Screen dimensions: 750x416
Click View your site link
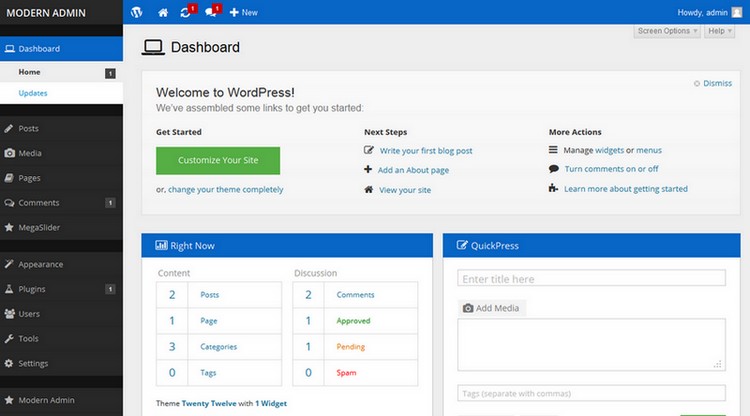405,190
